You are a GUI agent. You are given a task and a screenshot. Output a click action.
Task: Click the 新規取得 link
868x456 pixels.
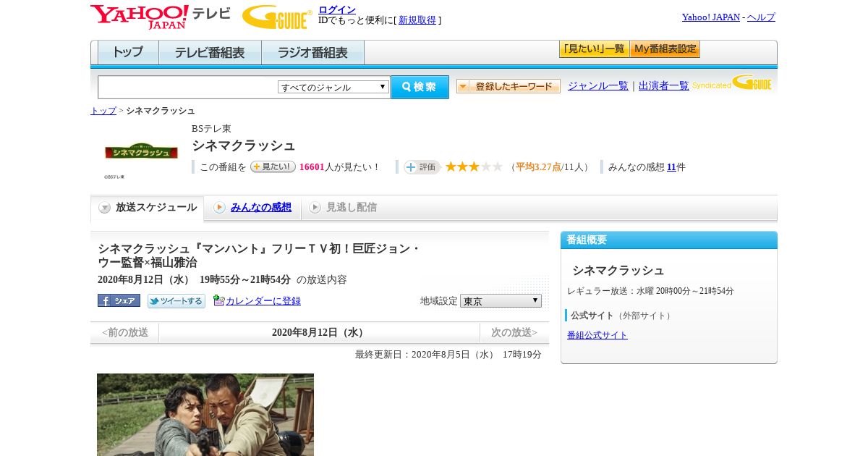(x=417, y=20)
